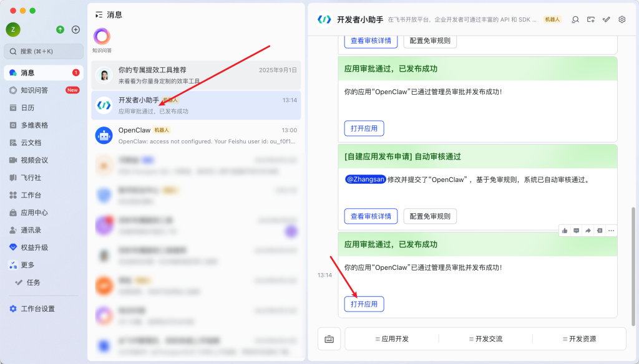Expand the 开发交流 bot menu
Image resolution: width=639 pixels, height=364 pixels.
click(485, 338)
